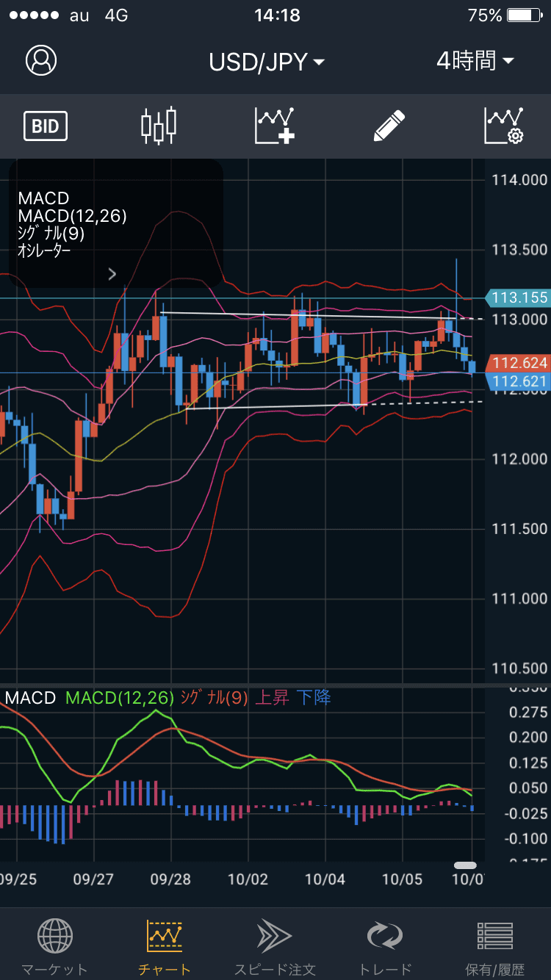
Task: Tap the 上昇 legend label
Action: click(x=272, y=697)
